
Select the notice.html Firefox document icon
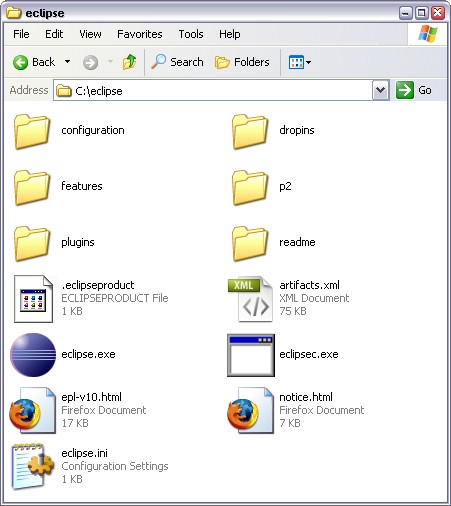250,411
